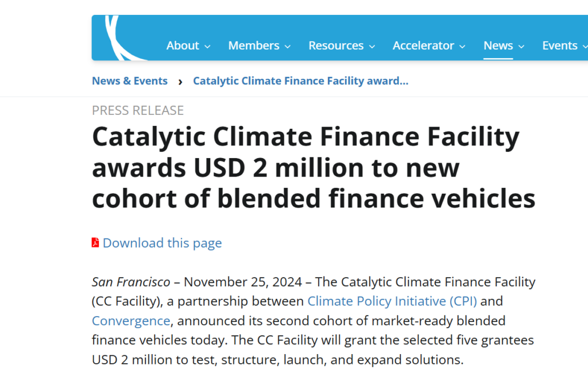
Task: Expand the Accelerator dropdown chevron
Action: 462,47
